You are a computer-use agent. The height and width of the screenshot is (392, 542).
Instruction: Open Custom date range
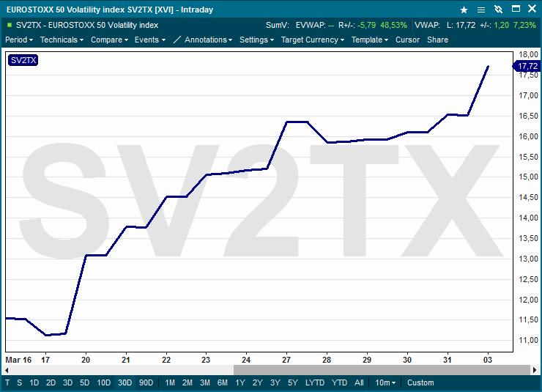tap(420, 382)
